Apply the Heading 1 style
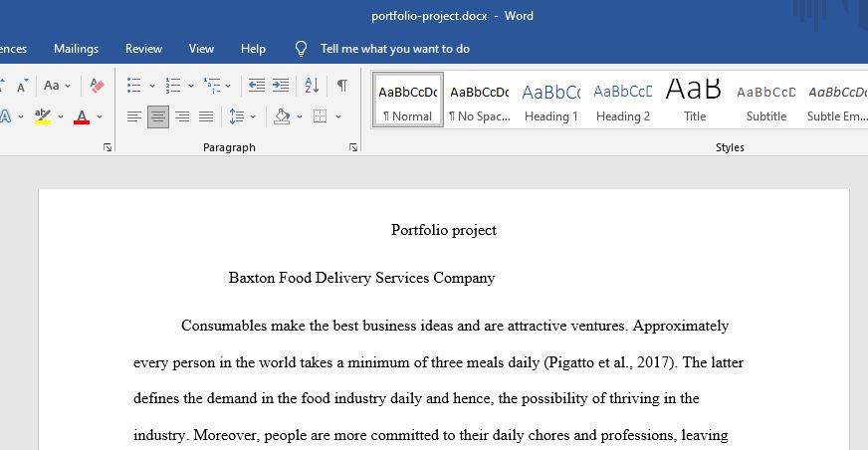The image size is (868, 450). click(551, 101)
